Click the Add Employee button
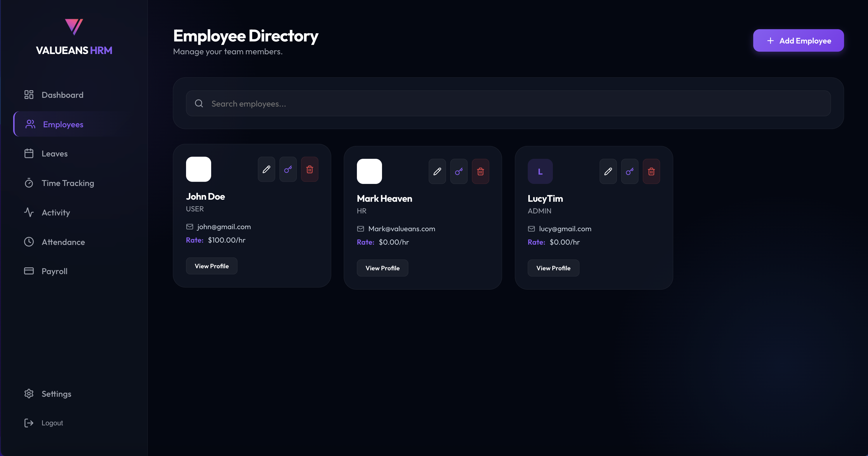The width and height of the screenshot is (868, 456). pos(798,41)
